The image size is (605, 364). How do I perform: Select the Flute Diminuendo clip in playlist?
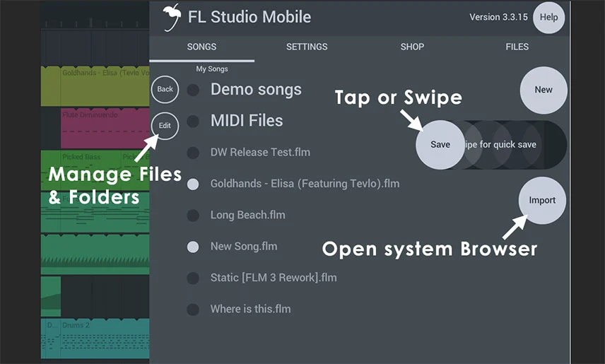click(x=105, y=128)
